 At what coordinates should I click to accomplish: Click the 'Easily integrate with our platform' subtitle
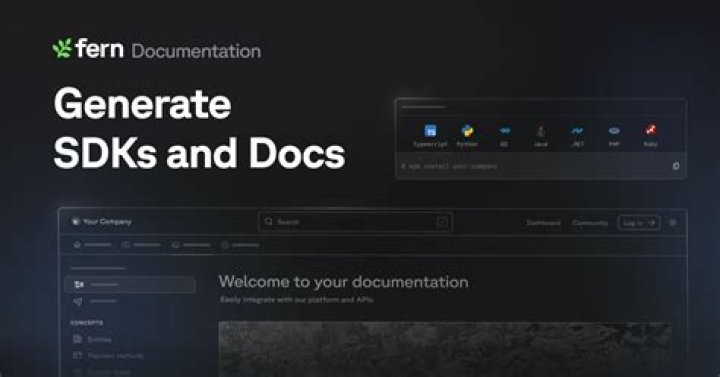pyautogui.click(x=297, y=300)
